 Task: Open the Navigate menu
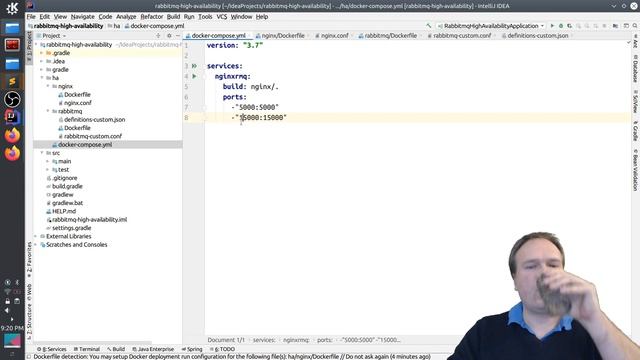(82, 17)
